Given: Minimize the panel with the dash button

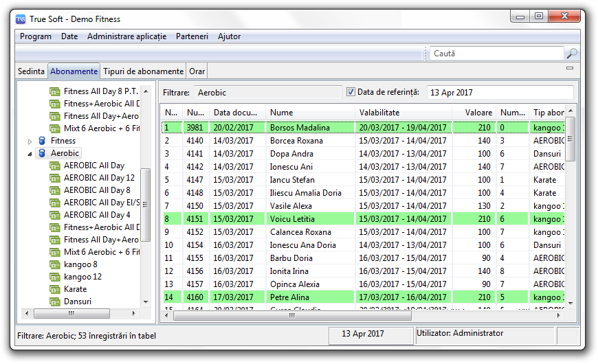Looking at the screenshot, I should click(569, 69).
